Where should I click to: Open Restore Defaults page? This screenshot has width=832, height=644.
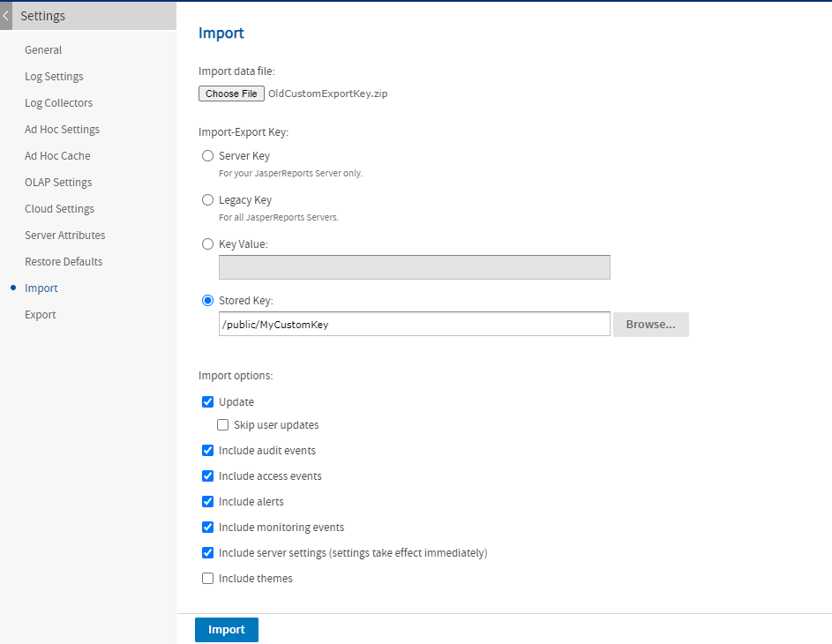(x=64, y=261)
